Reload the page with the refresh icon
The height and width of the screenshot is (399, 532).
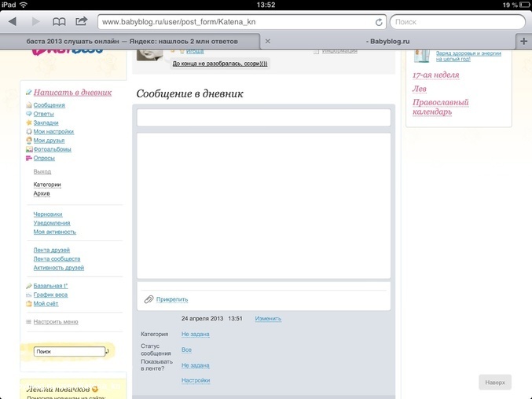pyautogui.click(x=380, y=22)
